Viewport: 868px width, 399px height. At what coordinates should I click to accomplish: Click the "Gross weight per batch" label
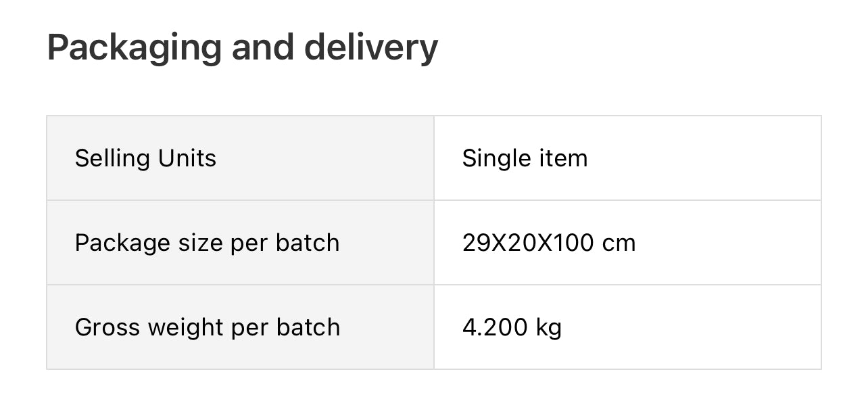207,327
